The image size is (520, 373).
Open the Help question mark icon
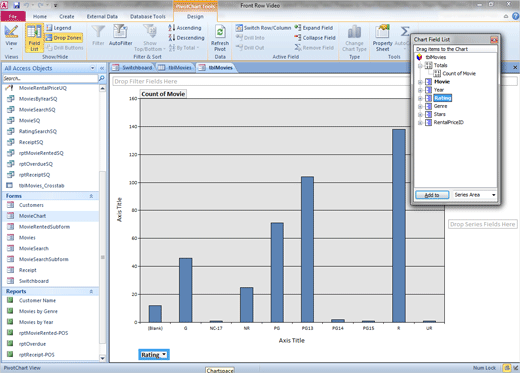click(x=515, y=16)
